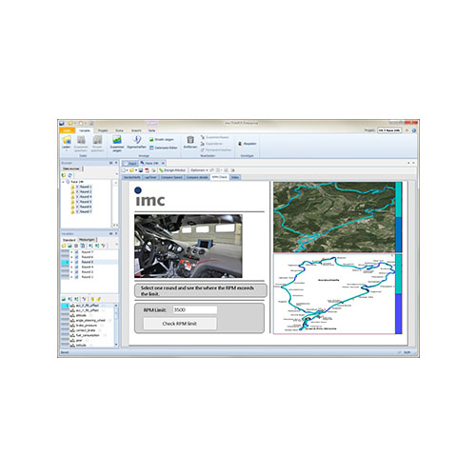This screenshot has height=476, width=476.
Task: Switch to the Compare Speed page tab
Action: (x=171, y=177)
